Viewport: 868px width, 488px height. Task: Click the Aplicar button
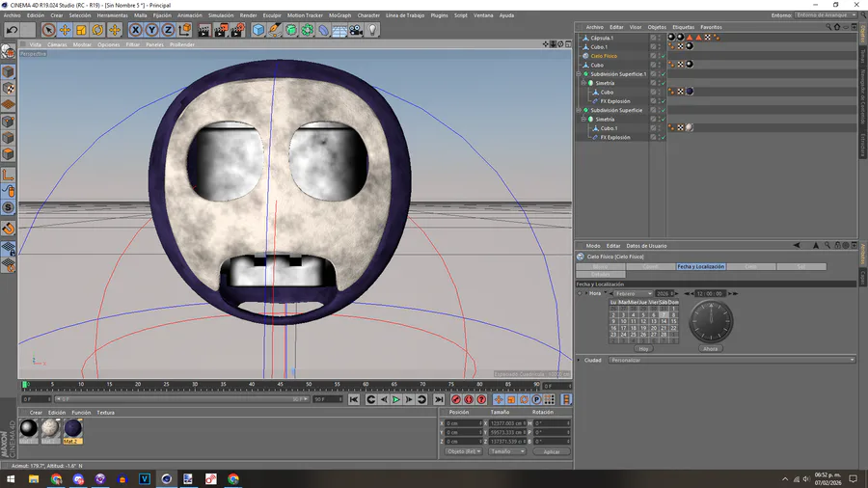[x=551, y=451]
